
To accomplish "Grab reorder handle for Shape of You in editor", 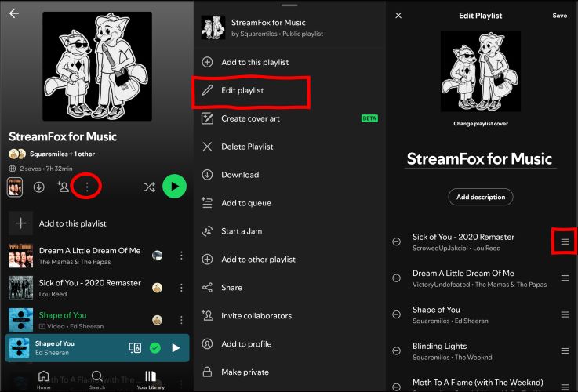I will [x=565, y=314].
